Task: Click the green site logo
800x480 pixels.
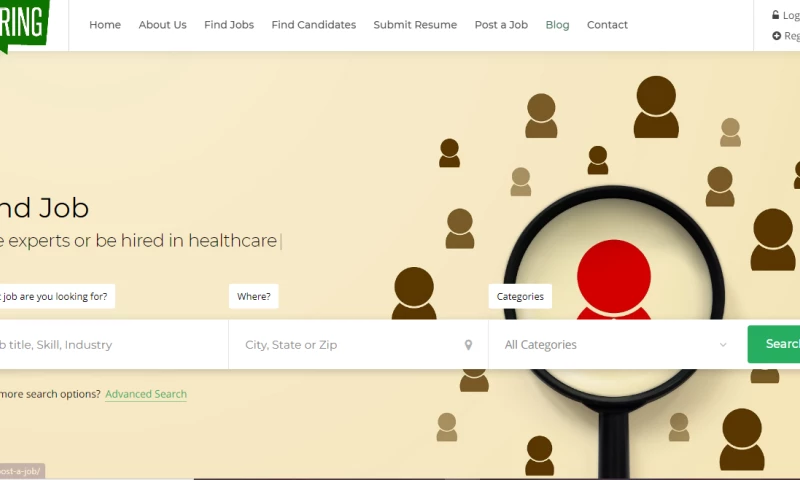Action: click(x=24, y=25)
